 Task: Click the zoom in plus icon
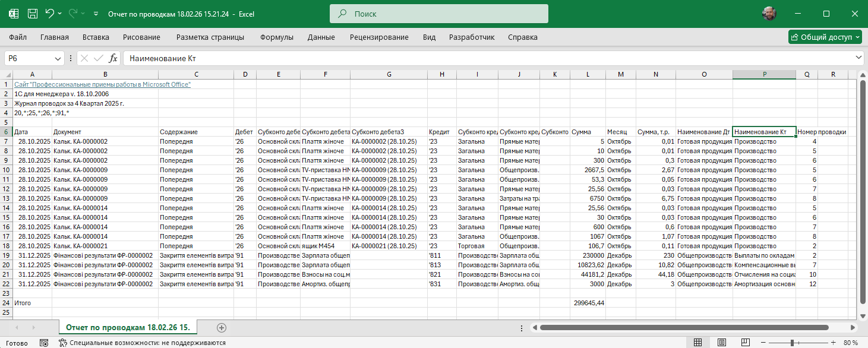832,343
